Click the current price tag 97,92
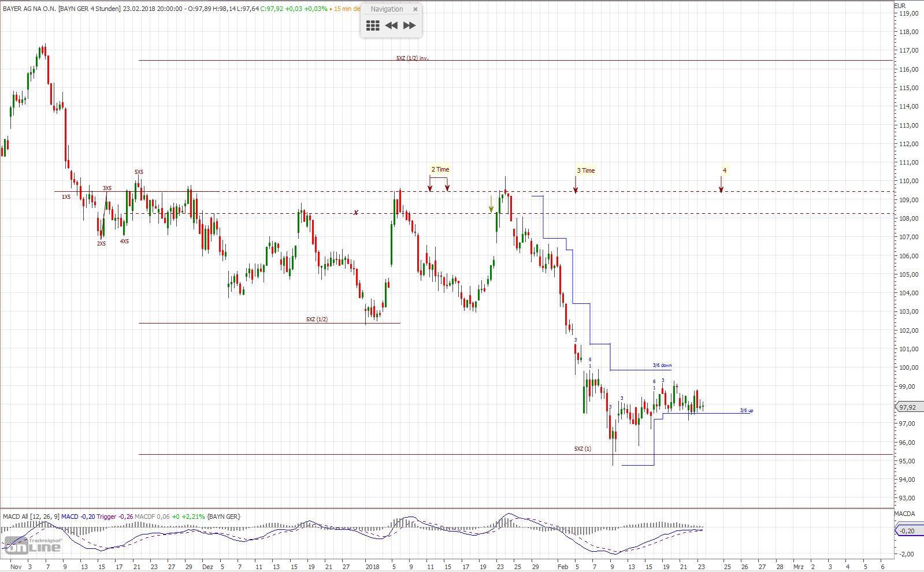Screen dimensions: 924x572 pyautogui.click(x=908, y=407)
